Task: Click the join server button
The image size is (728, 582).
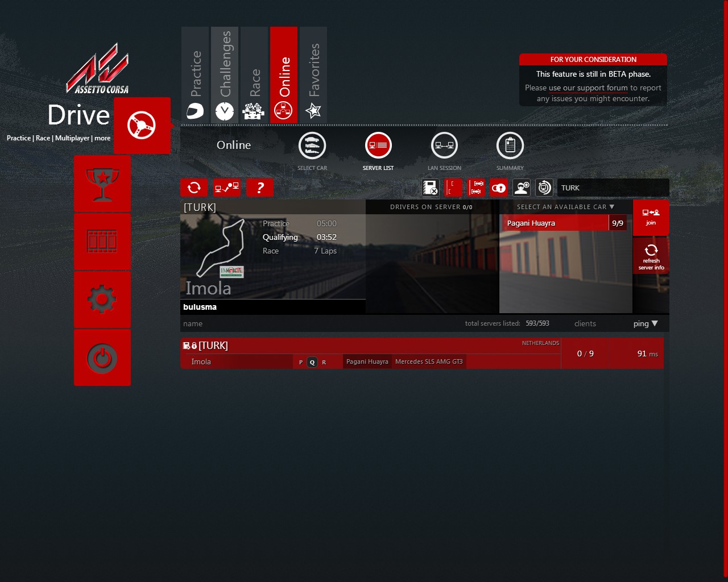Action: tap(651, 217)
